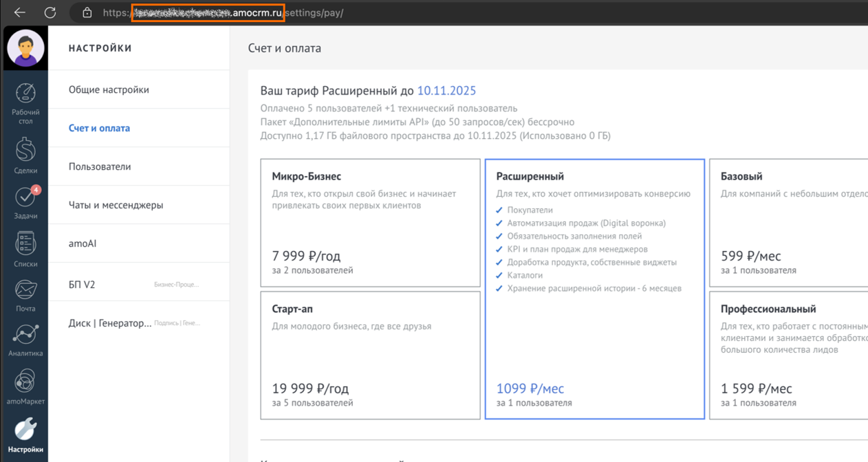Open the БП V2 menu item
Viewport: 868px width, 462px height.
[x=82, y=285]
